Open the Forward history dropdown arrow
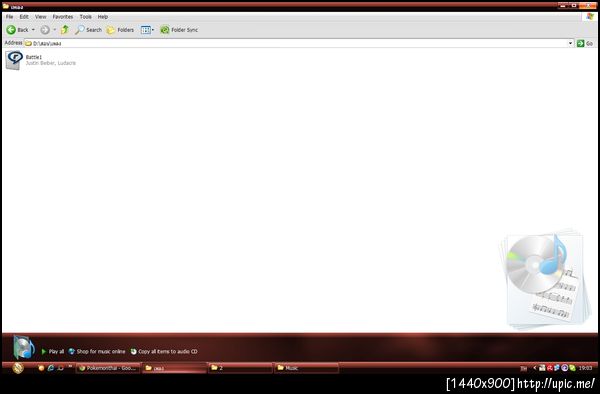 (x=54, y=30)
